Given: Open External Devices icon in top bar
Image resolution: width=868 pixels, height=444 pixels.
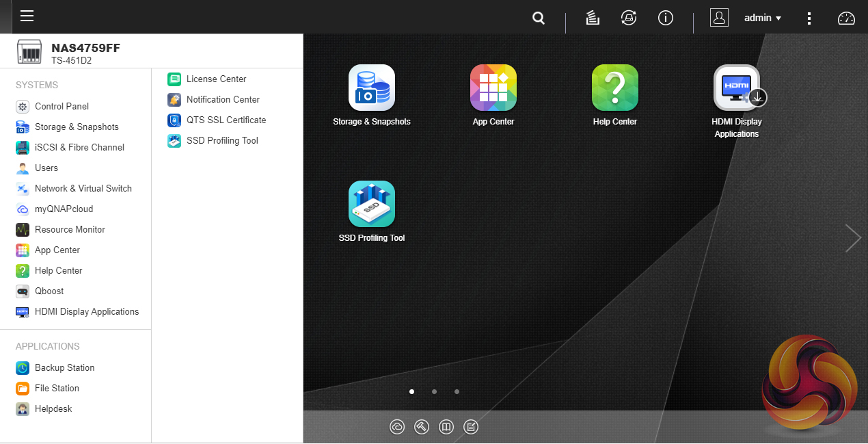Looking at the screenshot, I should click(x=629, y=18).
